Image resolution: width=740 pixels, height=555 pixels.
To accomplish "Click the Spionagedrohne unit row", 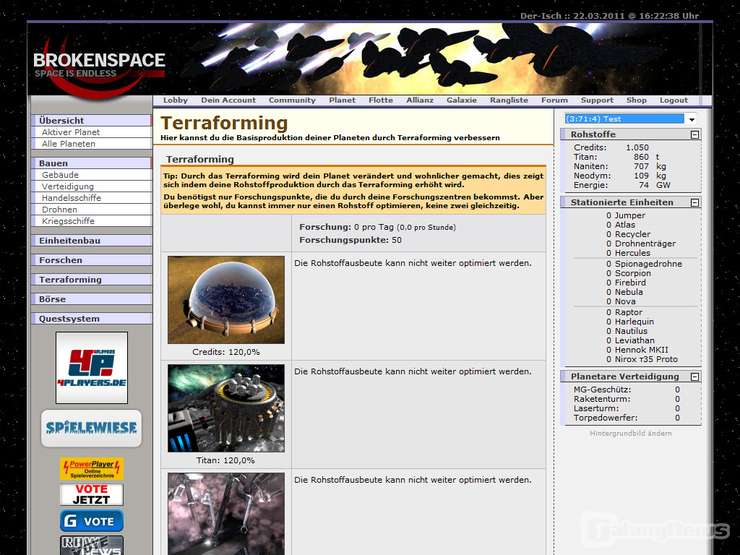I will coord(644,264).
